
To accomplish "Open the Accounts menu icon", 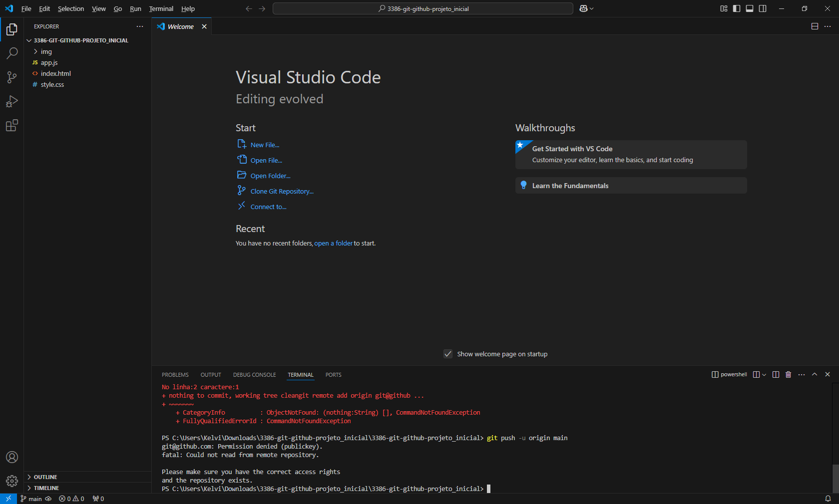I will (x=12, y=457).
